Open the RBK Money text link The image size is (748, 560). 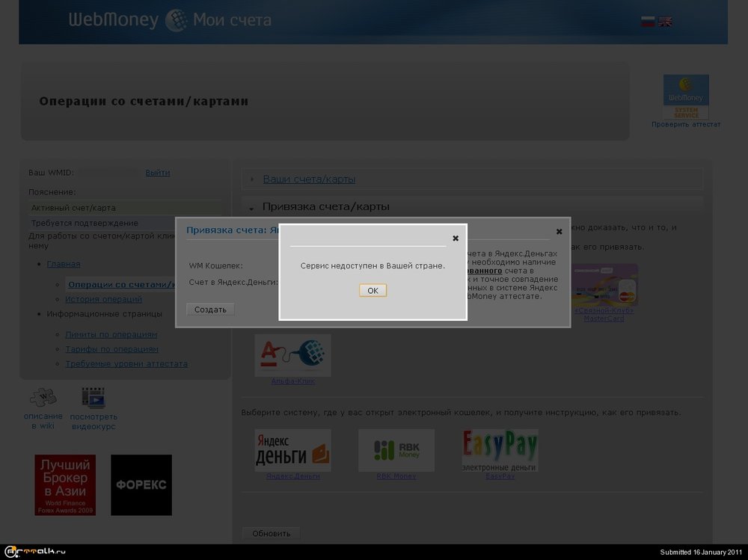click(x=396, y=476)
